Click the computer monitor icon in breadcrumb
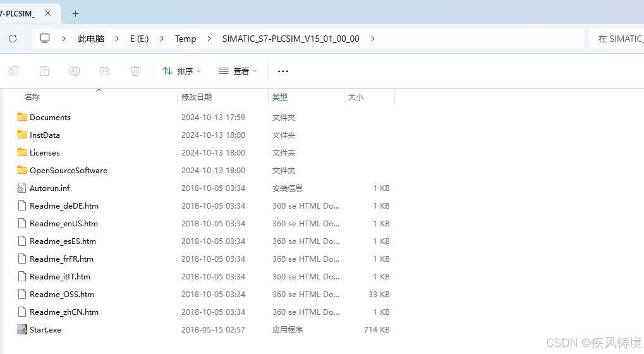This screenshot has width=644, height=354. pos(45,39)
